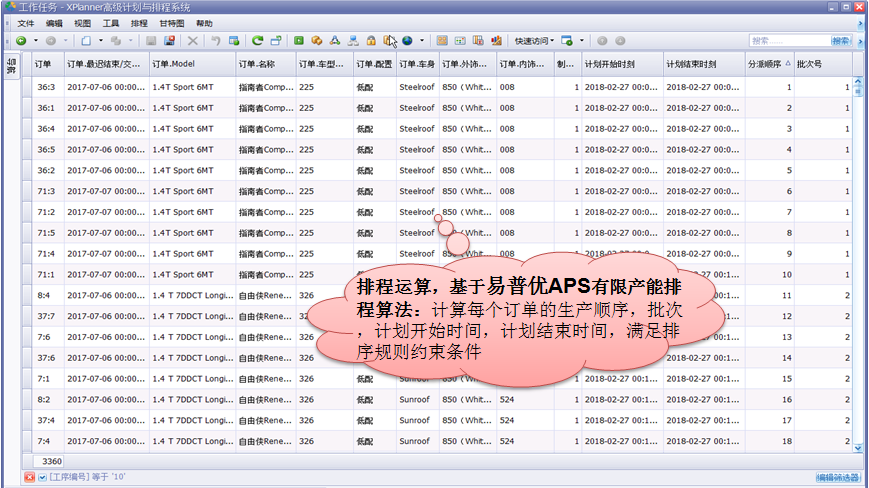Open the 帮助 menu
Screen dimensions: 869x488
(204, 23)
